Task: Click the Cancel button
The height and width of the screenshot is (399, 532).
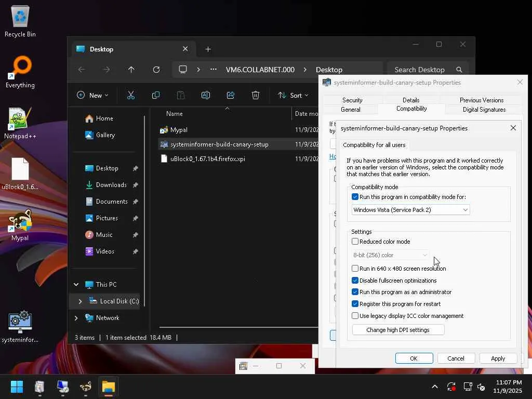Action: (456, 358)
